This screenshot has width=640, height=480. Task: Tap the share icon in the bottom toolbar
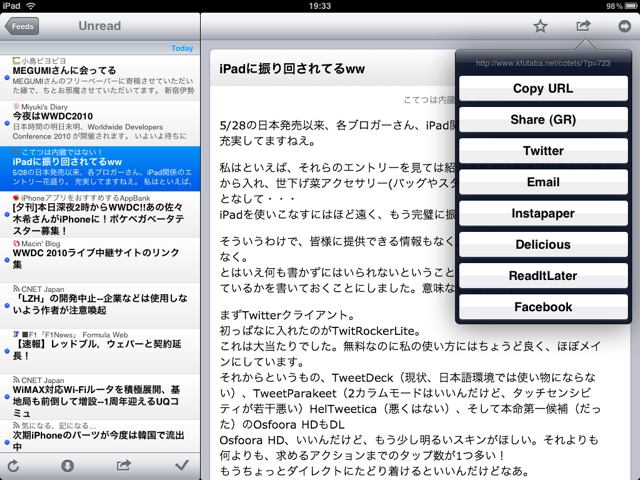point(124,465)
